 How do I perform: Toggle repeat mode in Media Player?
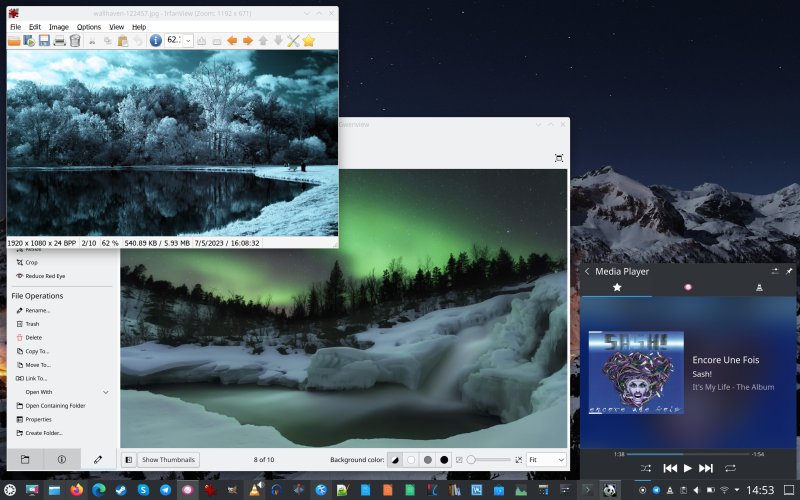tap(731, 468)
